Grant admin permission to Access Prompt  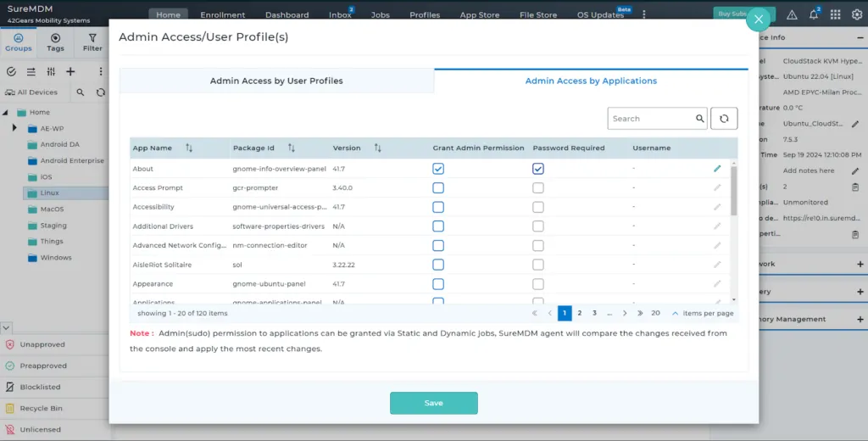438,187
